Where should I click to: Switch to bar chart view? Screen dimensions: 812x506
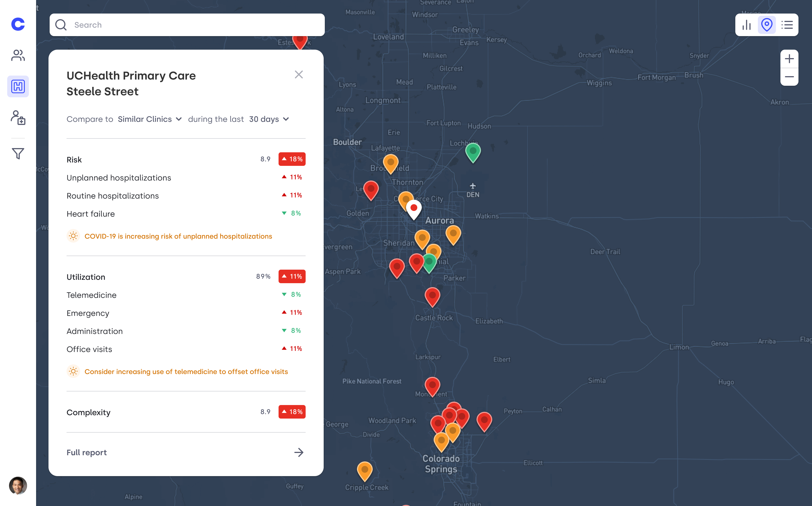747,25
